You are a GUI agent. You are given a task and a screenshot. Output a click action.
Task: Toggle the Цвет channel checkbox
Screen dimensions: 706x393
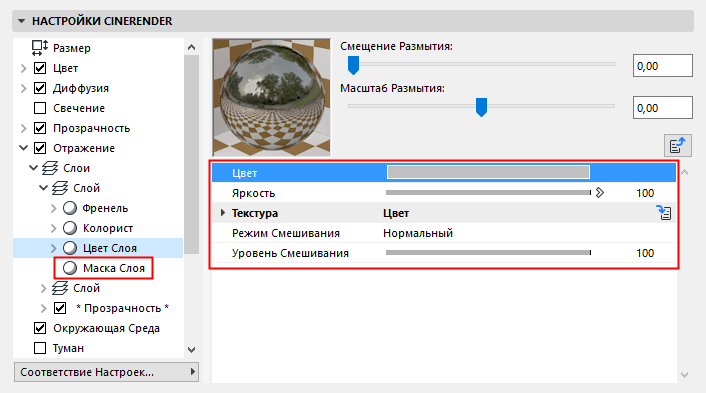(x=40, y=68)
